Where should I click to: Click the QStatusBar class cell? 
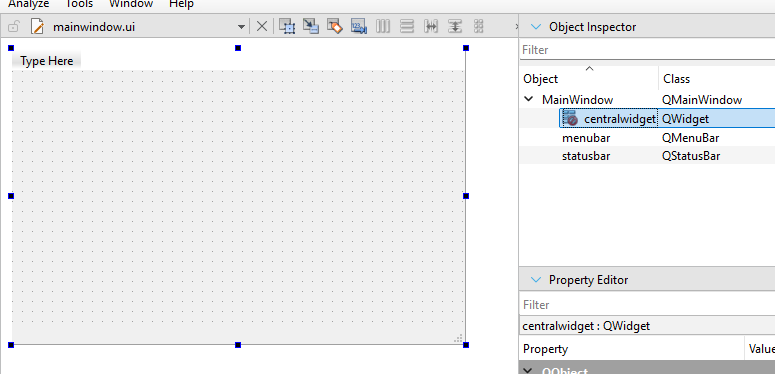click(x=690, y=156)
